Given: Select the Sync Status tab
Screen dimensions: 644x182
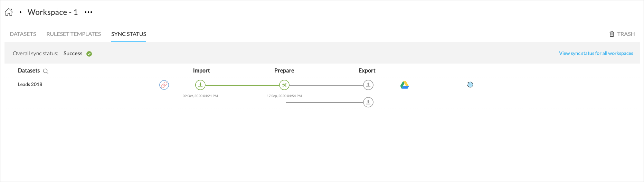Looking at the screenshot, I should pyautogui.click(x=129, y=34).
